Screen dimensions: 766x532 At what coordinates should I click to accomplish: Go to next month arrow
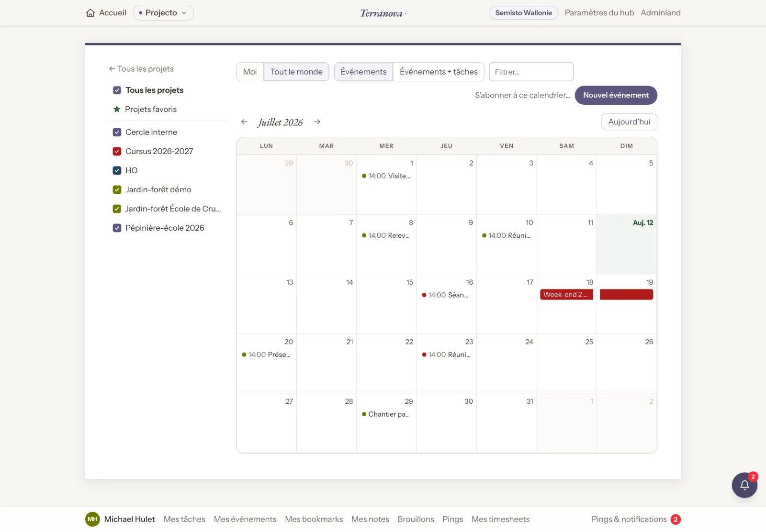317,122
